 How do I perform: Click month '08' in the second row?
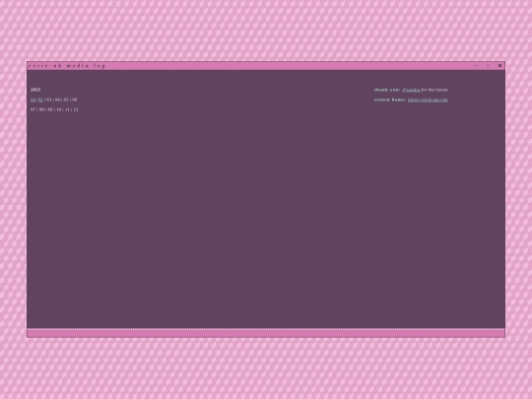(x=41, y=109)
